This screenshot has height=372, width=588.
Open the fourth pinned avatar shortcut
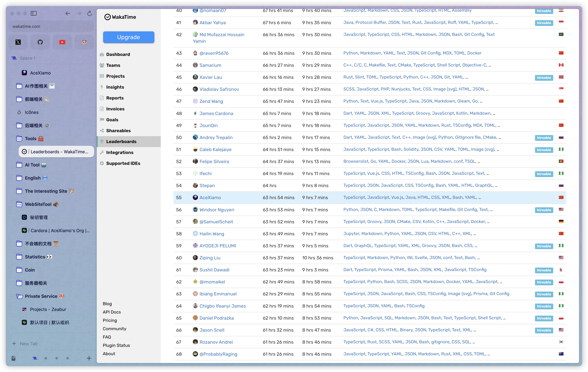tap(84, 42)
